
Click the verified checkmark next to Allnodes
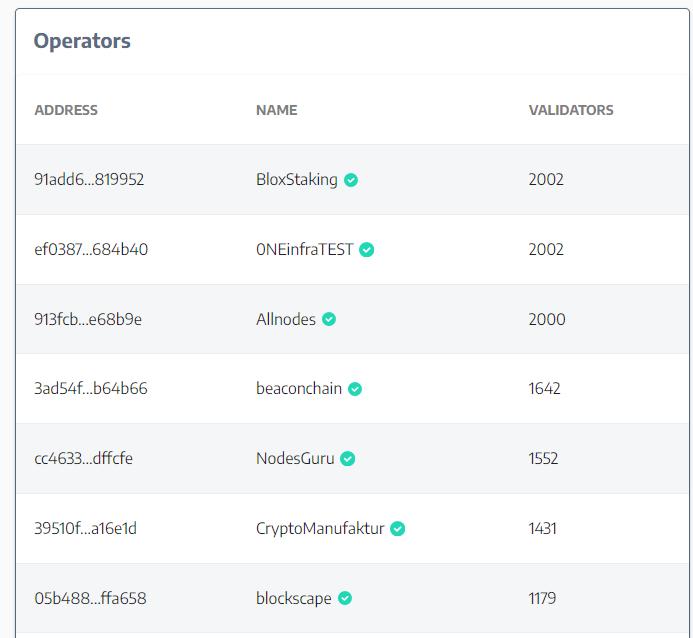(x=329, y=320)
